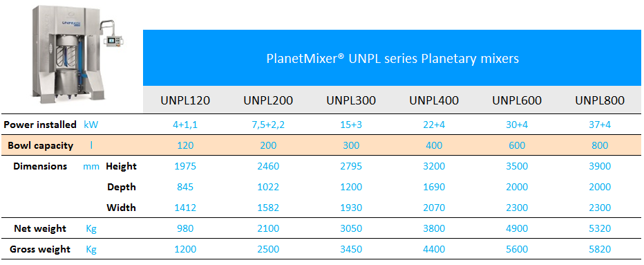Click the 3050 net weight value

click(x=351, y=228)
